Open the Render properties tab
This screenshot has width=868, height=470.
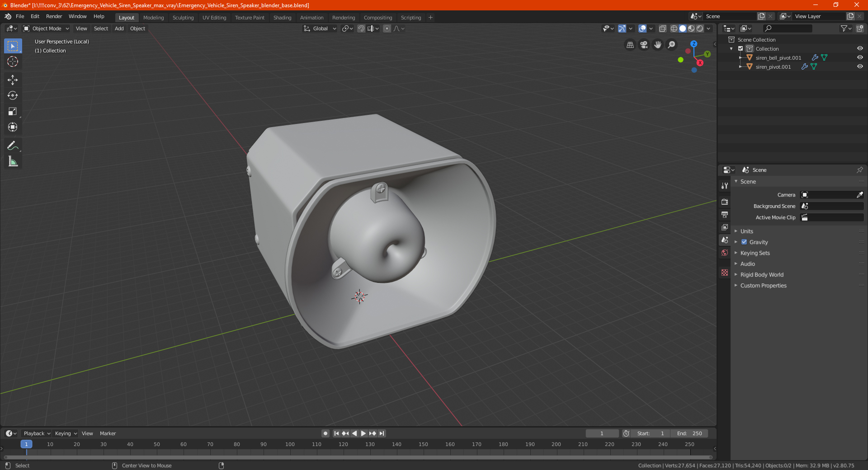[x=725, y=202]
